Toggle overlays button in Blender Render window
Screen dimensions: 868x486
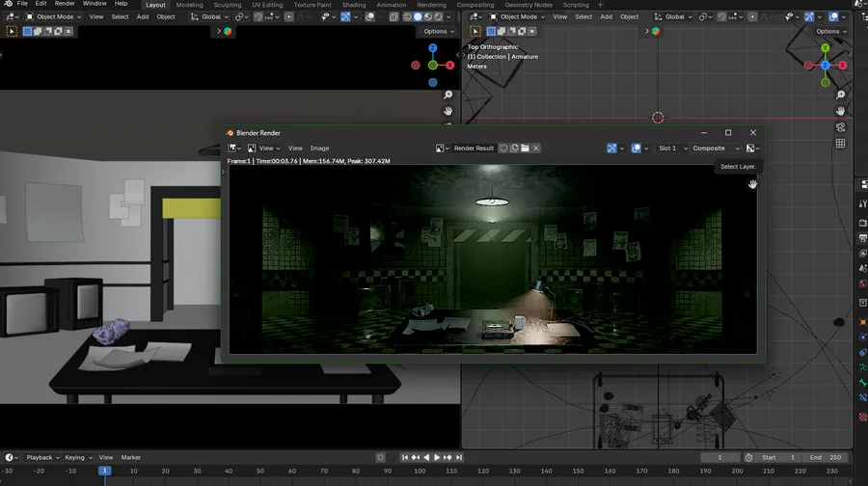click(637, 148)
